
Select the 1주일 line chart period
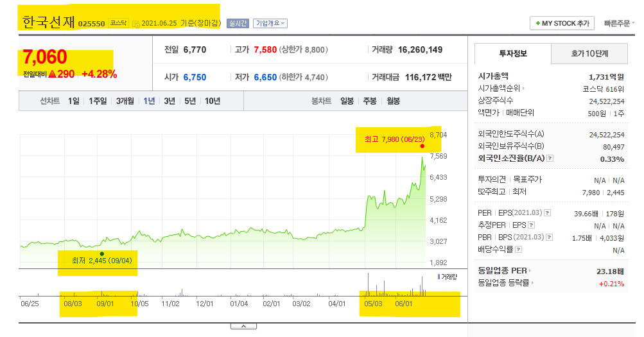[x=98, y=101]
